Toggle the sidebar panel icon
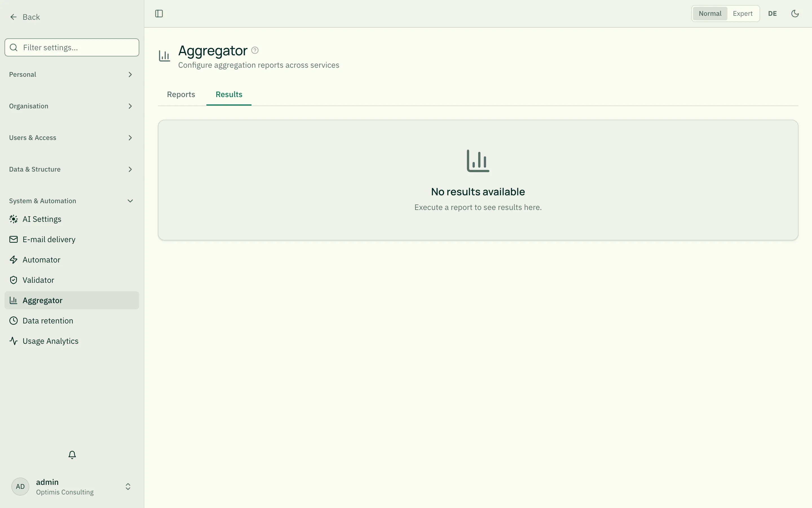The height and width of the screenshot is (508, 812). coord(159,14)
